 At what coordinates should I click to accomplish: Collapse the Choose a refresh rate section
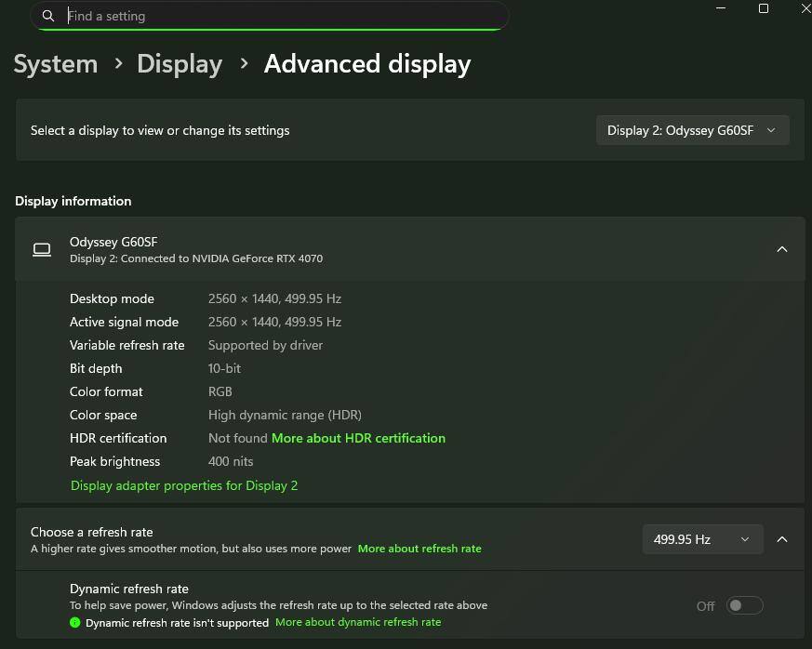click(782, 539)
